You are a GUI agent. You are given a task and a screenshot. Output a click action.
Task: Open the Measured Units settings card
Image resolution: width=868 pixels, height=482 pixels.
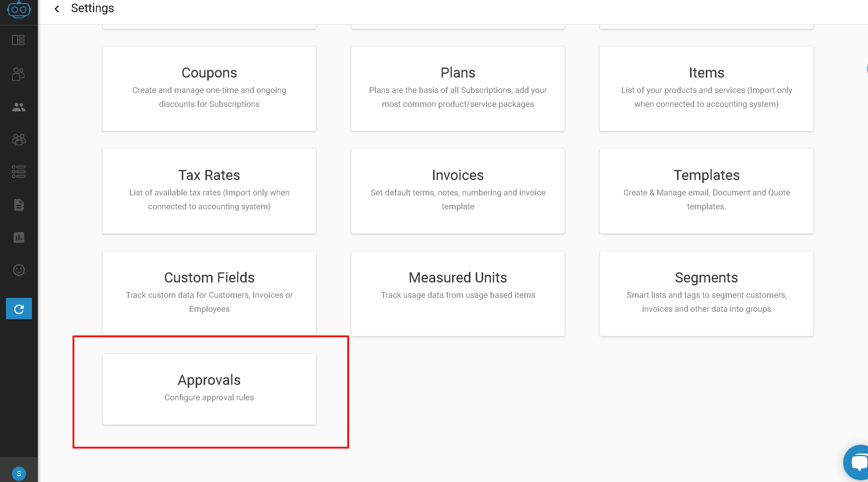pos(458,294)
